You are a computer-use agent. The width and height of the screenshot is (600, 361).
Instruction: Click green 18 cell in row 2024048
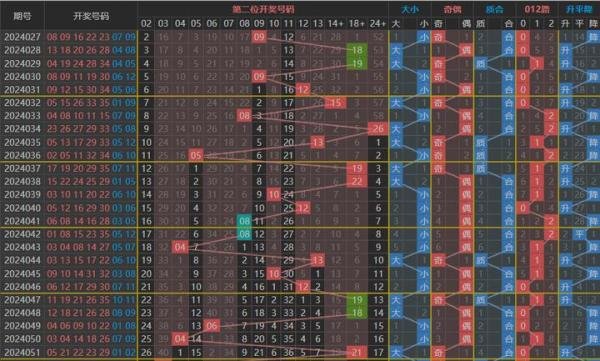point(357,313)
